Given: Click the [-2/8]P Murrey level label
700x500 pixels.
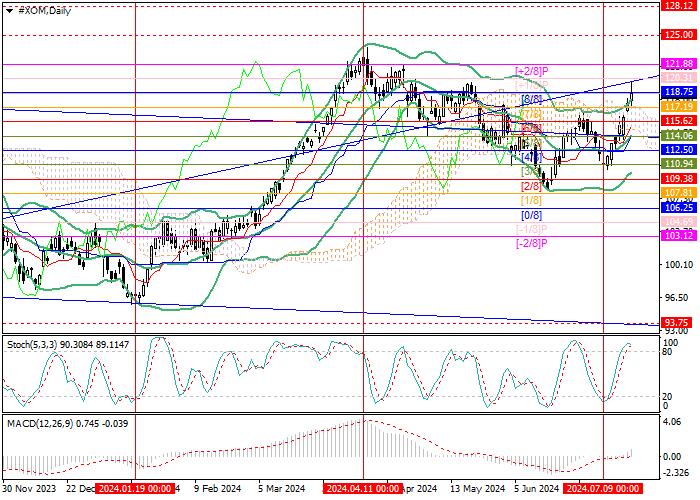Looking at the screenshot, I should click(x=532, y=243).
